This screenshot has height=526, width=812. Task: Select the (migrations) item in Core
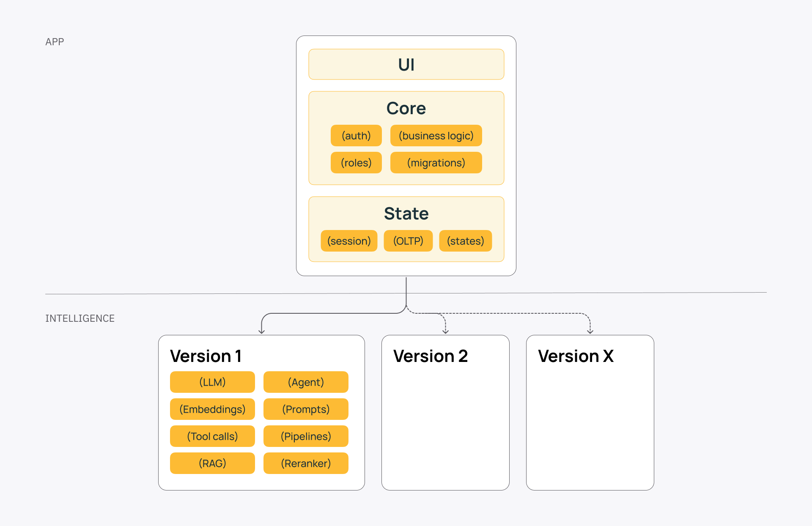coord(436,162)
